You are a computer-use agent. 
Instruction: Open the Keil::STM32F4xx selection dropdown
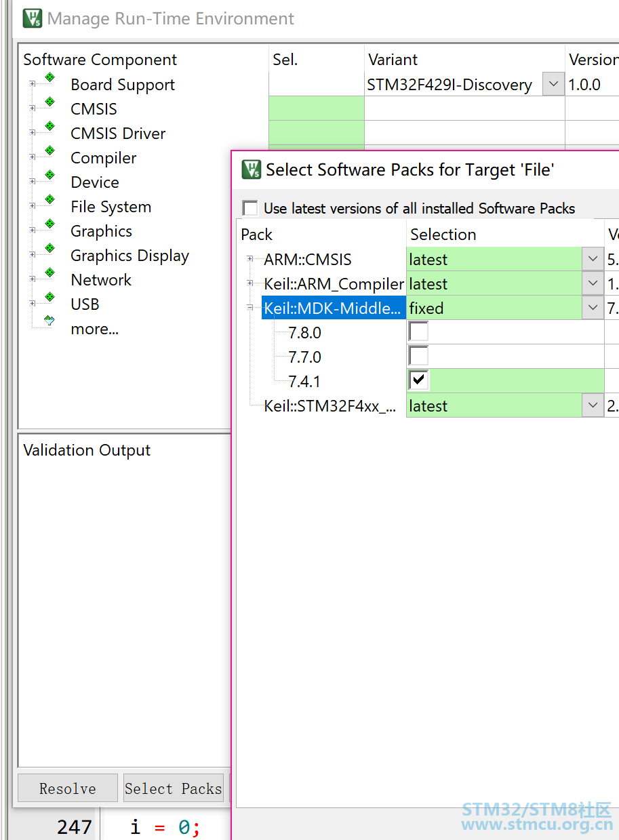pos(593,406)
